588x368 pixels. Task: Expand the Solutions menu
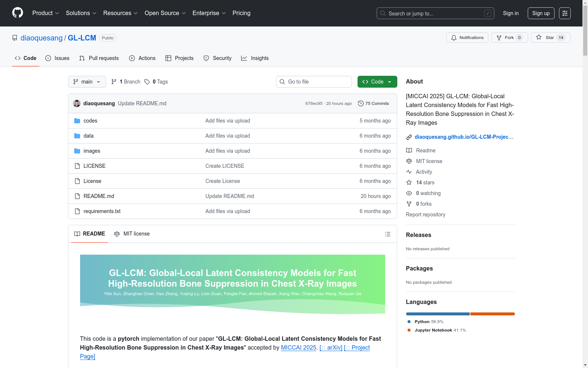click(x=81, y=13)
